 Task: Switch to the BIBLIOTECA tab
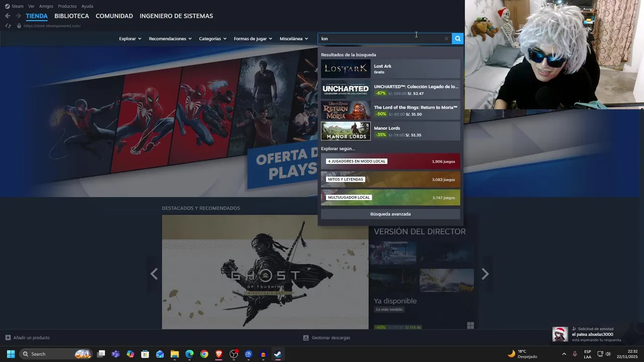pos(71,16)
